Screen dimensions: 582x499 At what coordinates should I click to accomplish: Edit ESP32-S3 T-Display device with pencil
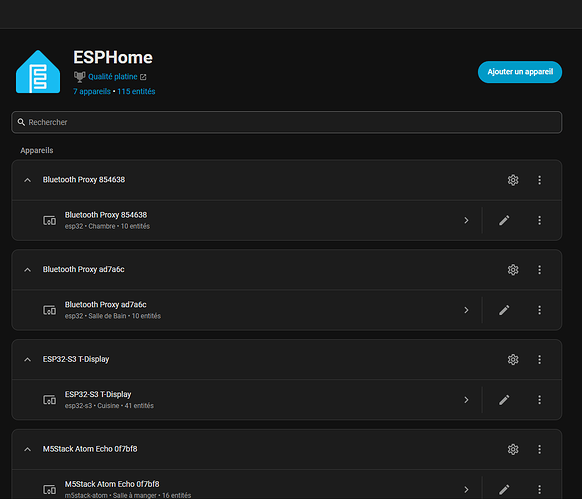[504, 400]
